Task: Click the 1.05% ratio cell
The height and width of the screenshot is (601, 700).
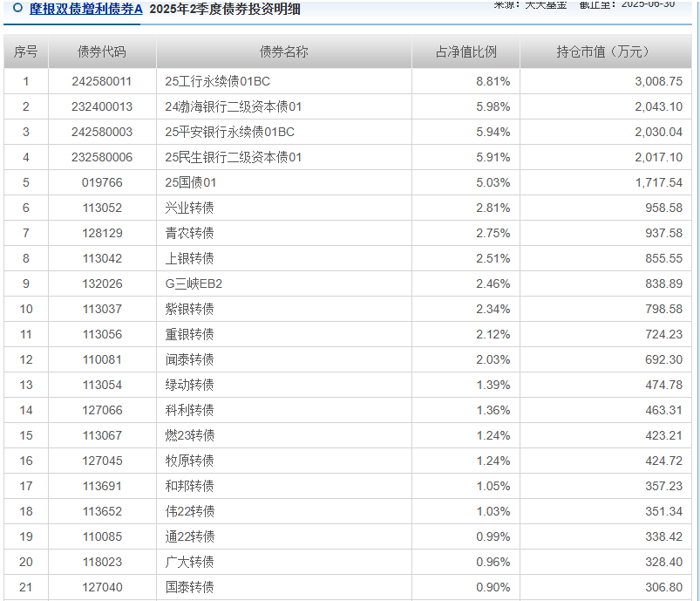Action: [493, 486]
